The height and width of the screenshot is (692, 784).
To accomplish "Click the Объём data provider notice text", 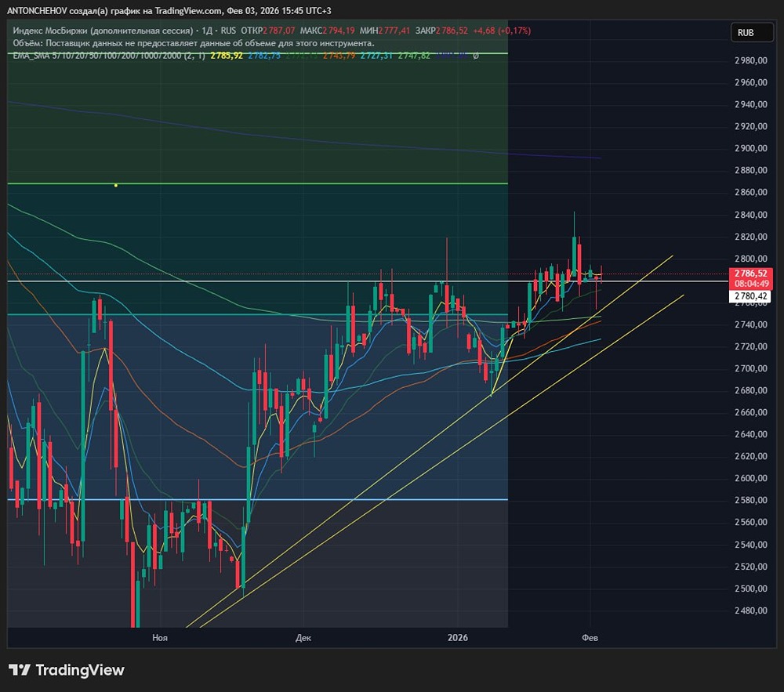I will coord(194,43).
